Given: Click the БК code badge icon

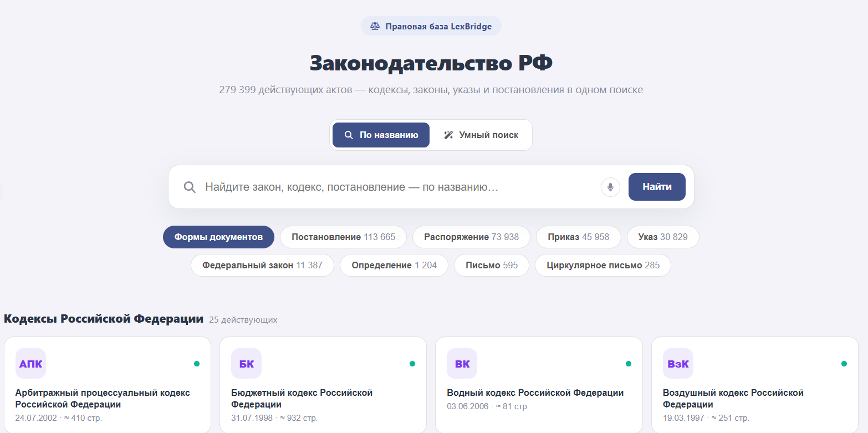Looking at the screenshot, I should (246, 364).
